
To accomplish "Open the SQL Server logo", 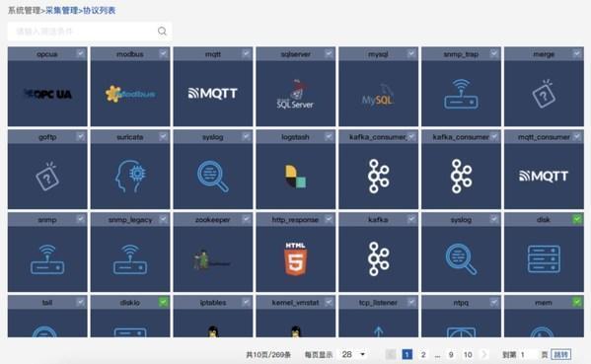I will [x=296, y=94].
